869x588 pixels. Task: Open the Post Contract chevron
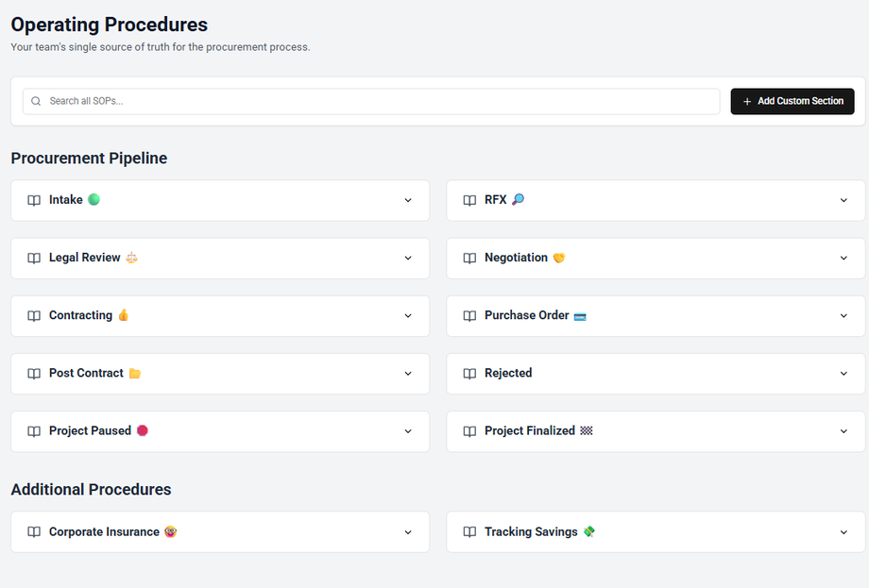pyautogui.click(x=408, y=374)
